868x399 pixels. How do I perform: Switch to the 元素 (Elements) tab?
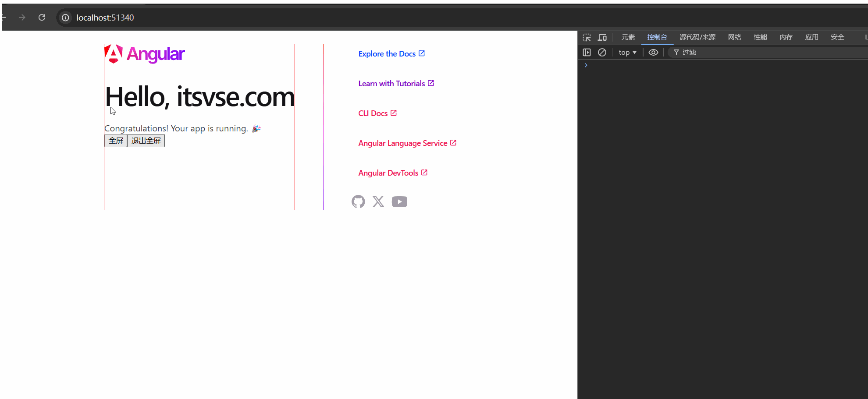628,37
